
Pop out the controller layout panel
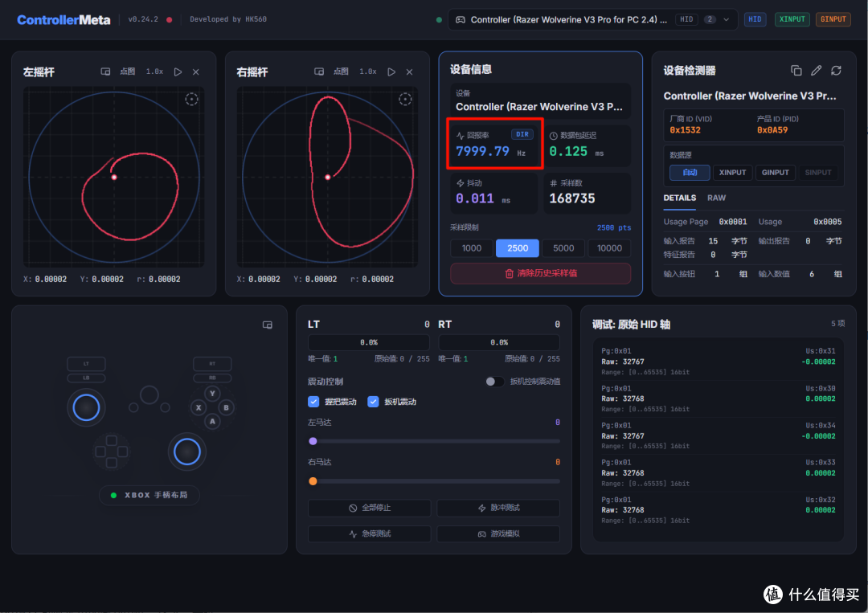(268, 325)
